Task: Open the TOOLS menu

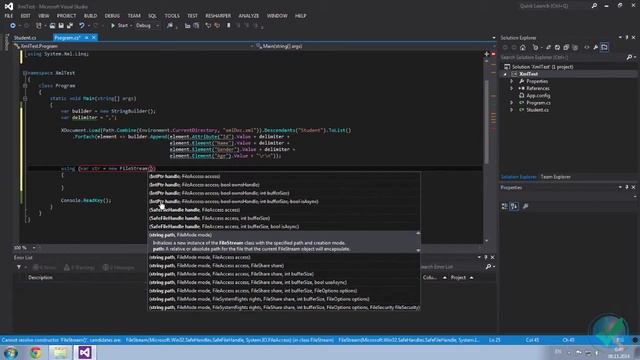Action: tap(172, 16)
